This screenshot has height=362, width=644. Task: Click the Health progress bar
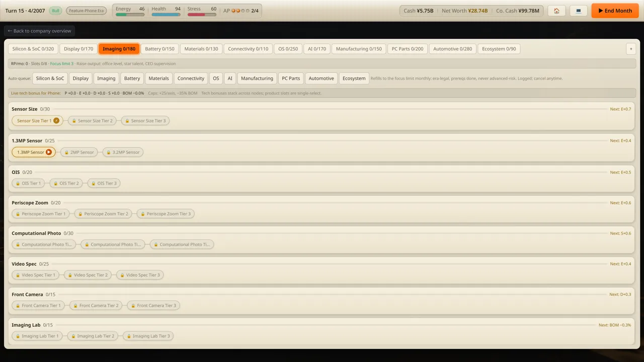click(166, 15)
